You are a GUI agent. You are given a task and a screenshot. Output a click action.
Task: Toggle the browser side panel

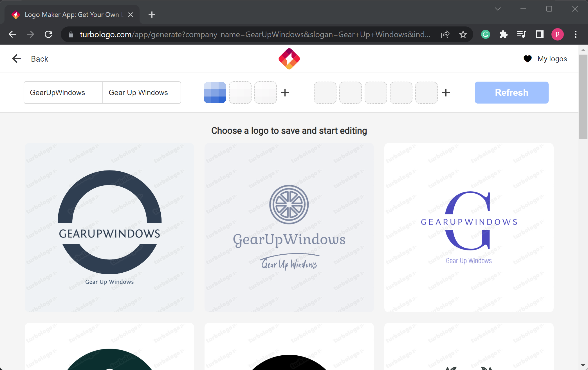pyautogui.click(x=540, y=34)
